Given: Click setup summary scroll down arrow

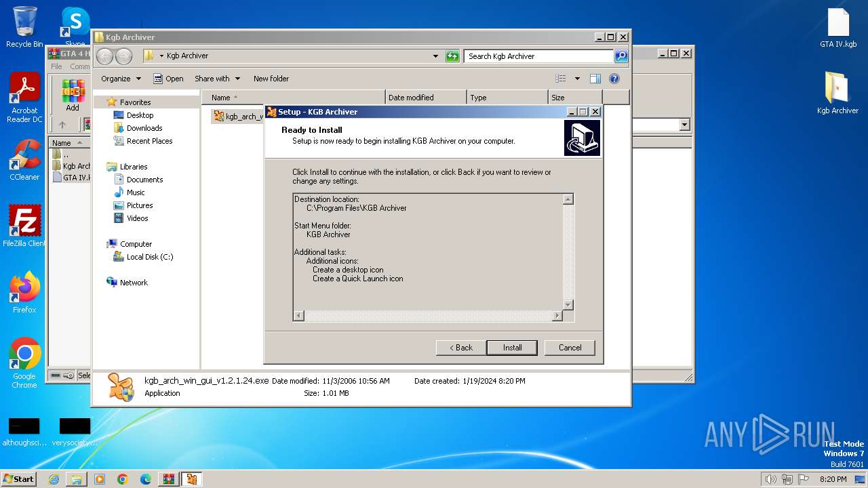Looking at the screenshot, I should click(568, 305).
